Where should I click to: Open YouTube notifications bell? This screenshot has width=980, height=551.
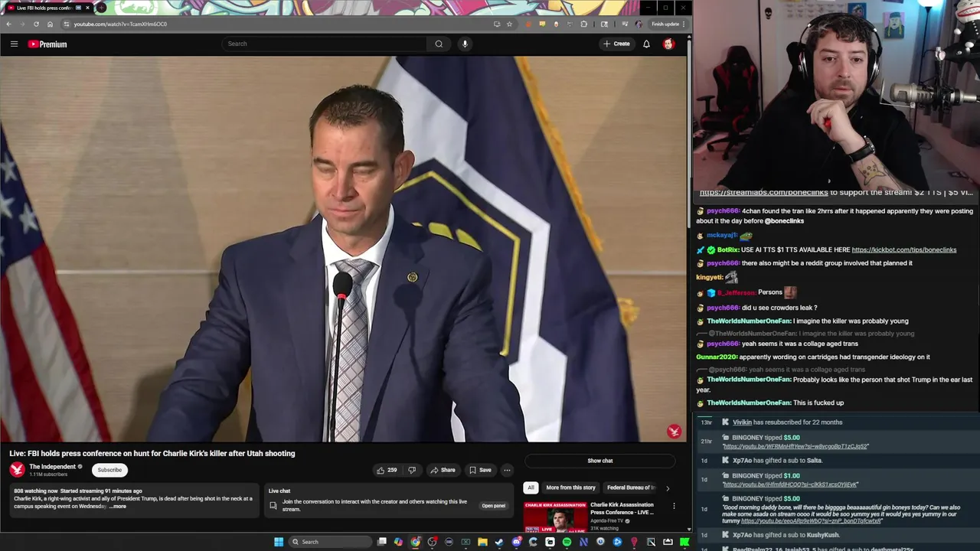coord(646,44)
